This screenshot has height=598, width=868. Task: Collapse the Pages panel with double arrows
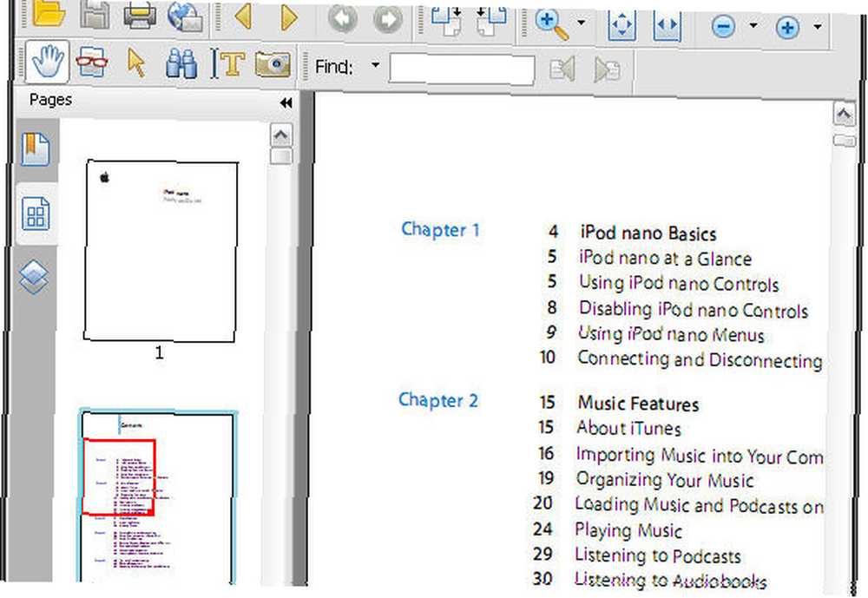pos(286,103)
